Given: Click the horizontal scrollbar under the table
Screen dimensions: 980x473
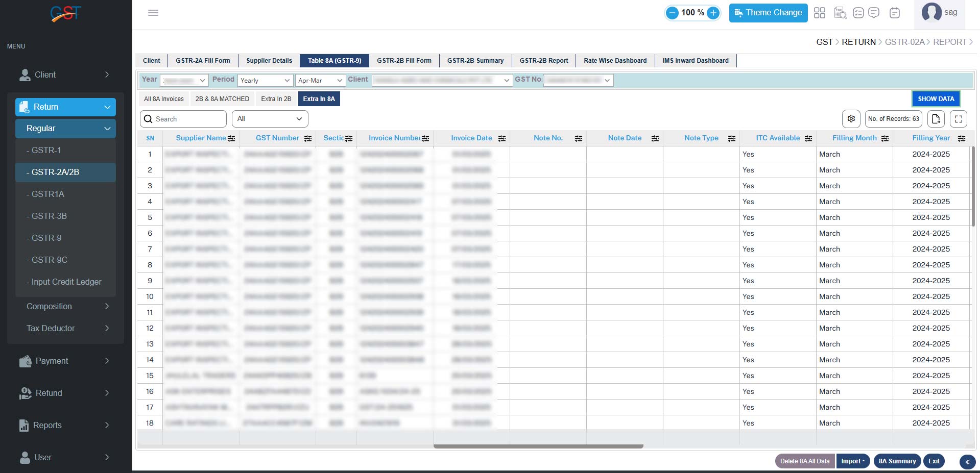Looking at the screenshot, I should (538, 446).
